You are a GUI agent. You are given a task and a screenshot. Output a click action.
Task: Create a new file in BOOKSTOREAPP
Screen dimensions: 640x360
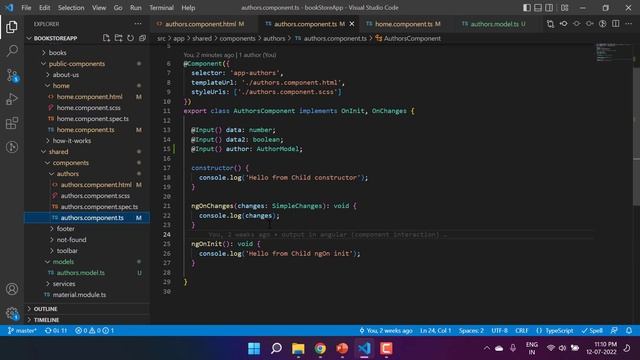[x=107, y=38]
